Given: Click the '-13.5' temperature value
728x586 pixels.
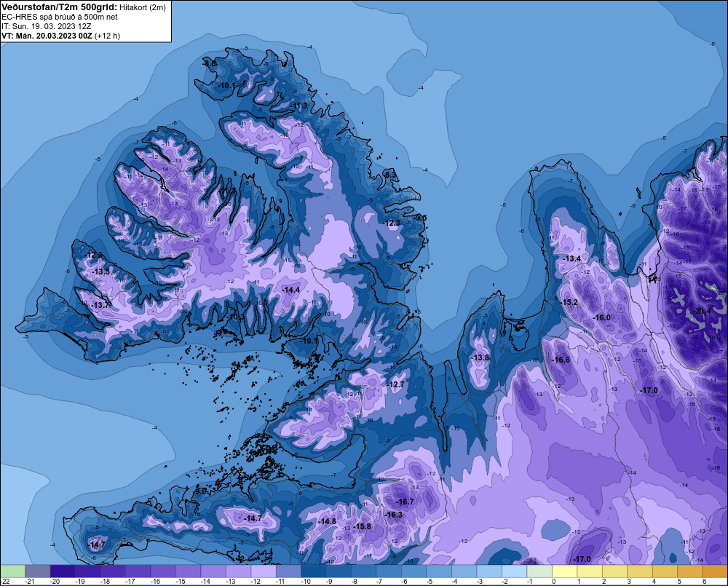Looking at the screenshot, I should click(101, 272).
